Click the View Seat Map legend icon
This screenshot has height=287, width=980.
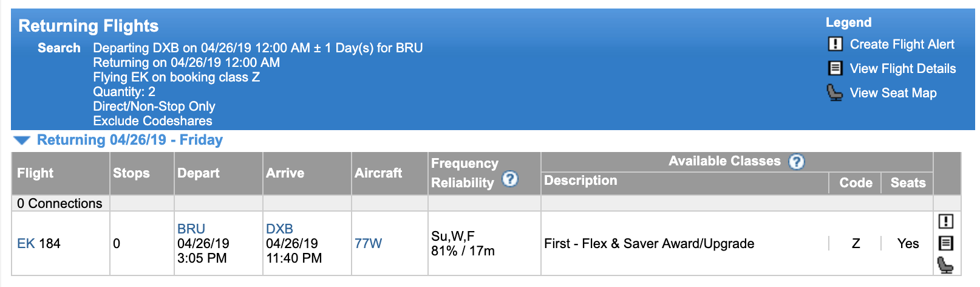coord(835,92)
